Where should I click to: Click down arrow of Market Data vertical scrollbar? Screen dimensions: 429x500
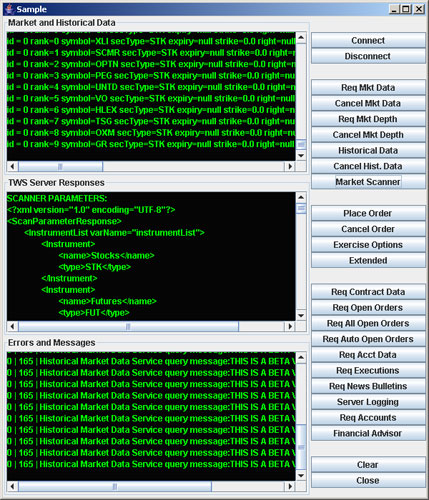click(301, 155)
